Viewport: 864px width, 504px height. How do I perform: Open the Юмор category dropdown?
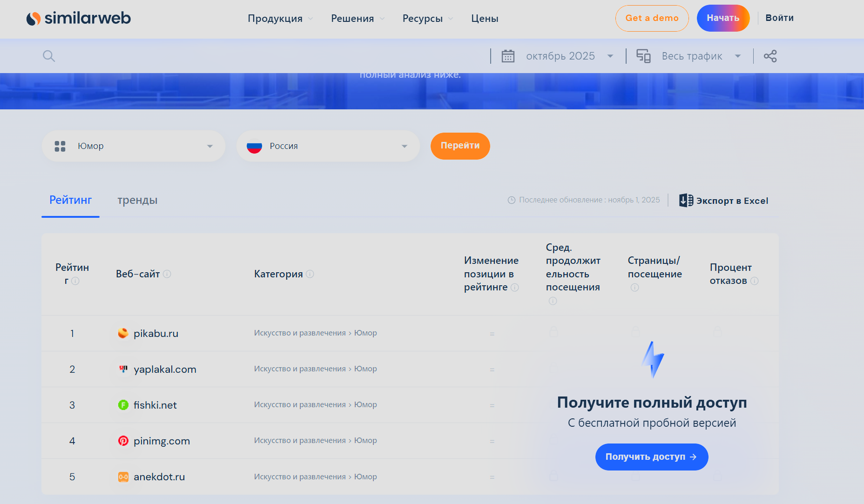(x=134, y=146)
